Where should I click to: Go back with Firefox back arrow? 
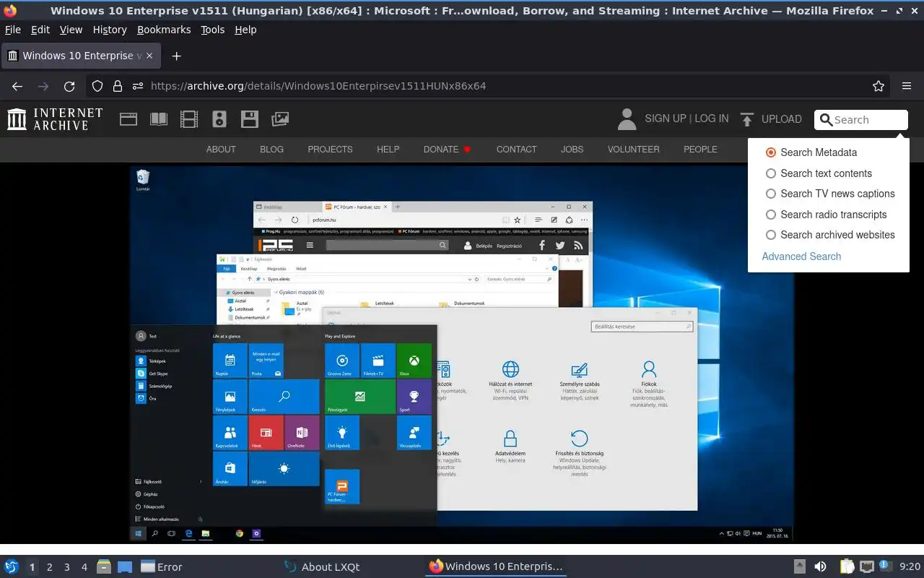pyautogui.click(x=17, y=86)
